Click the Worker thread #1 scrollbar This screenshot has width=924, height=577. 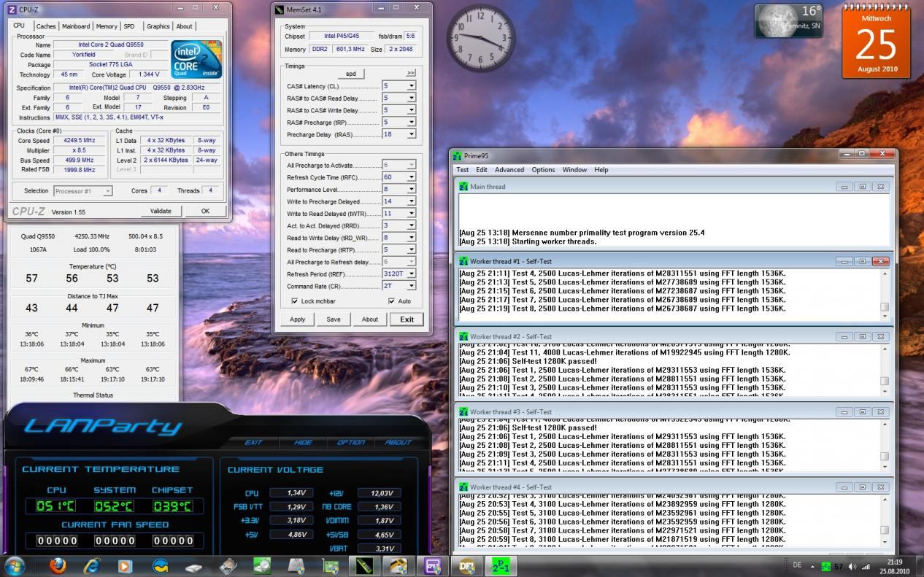[x=885, y=293]
